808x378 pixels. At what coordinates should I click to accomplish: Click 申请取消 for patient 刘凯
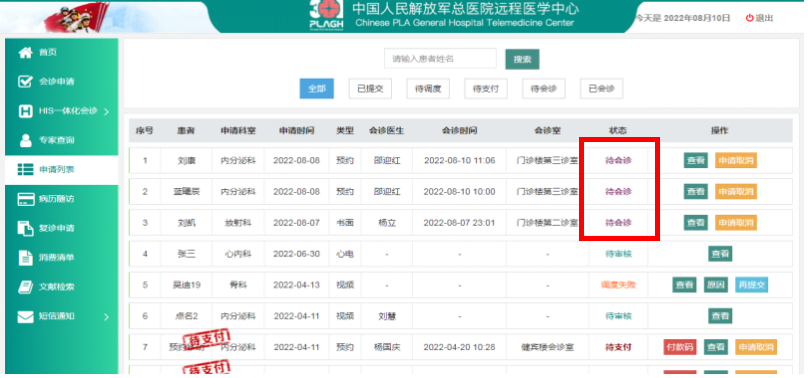736,223
